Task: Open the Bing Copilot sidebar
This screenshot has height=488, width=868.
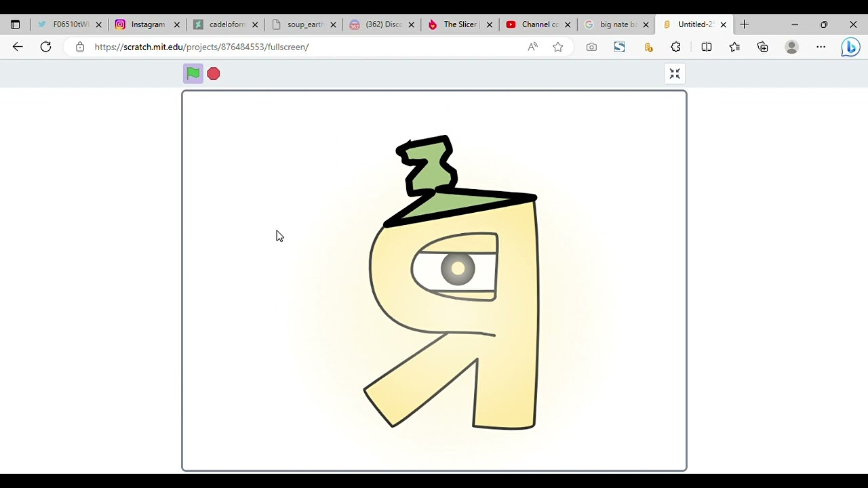Action: coord(850,47)
